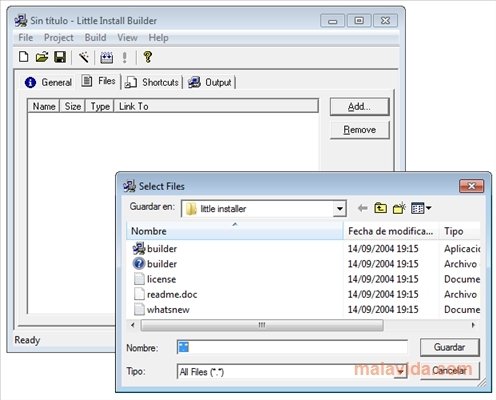The height and width of the screenshot is (400, 496).
Task: Select the builder application file icon
Action: coord(139,248)
